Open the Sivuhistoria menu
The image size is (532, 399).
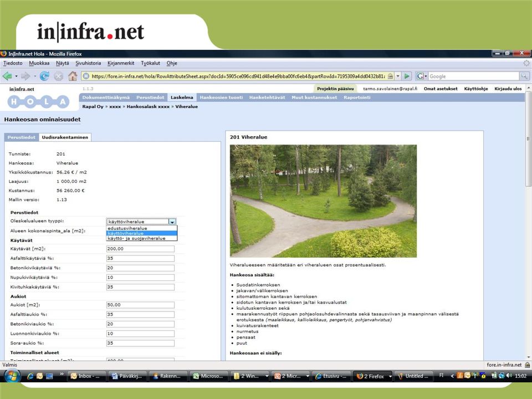tap(88, 63)
